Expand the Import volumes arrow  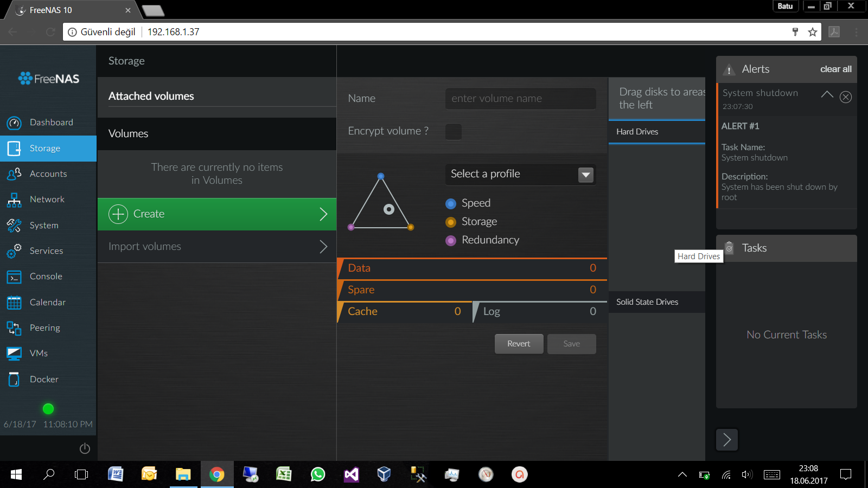point(323,247)
